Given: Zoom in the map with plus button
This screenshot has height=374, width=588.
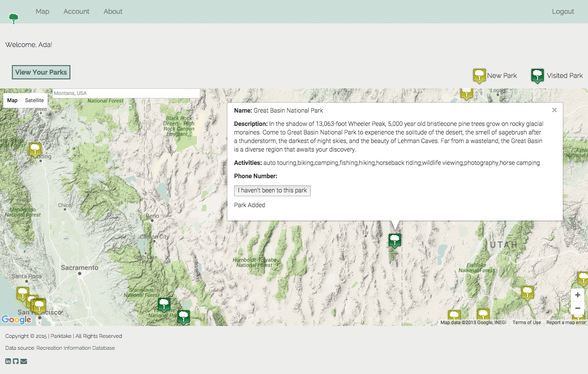Looking at the screenshot, I should pos(578,295).
